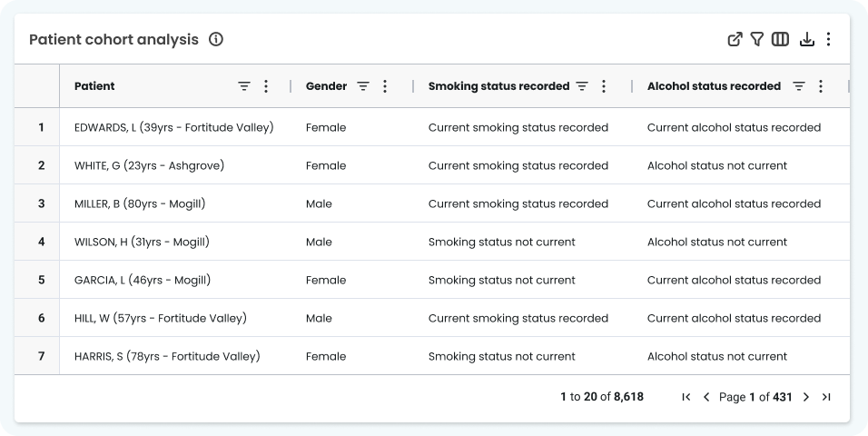
Task: Click row number 7 cell
Action: 37,356
